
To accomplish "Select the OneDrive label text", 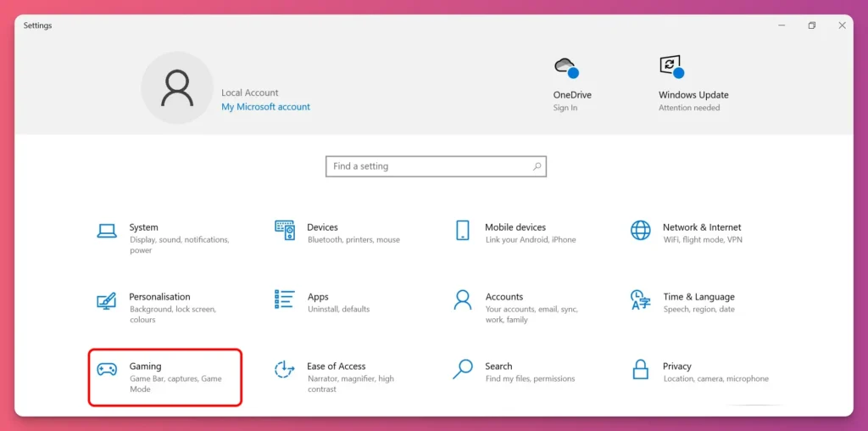I will [572, 95].
